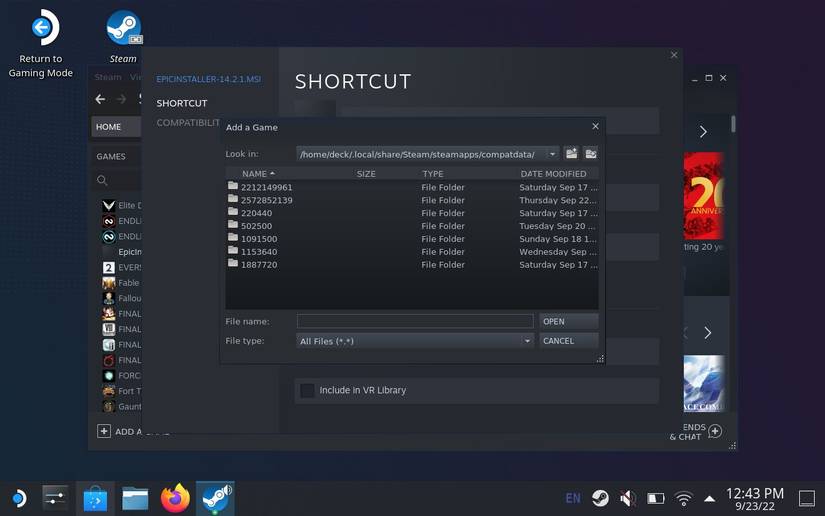Sort by the DATE MODIFIED column header
Screen dimensions: 825x516
click(553, 174)
